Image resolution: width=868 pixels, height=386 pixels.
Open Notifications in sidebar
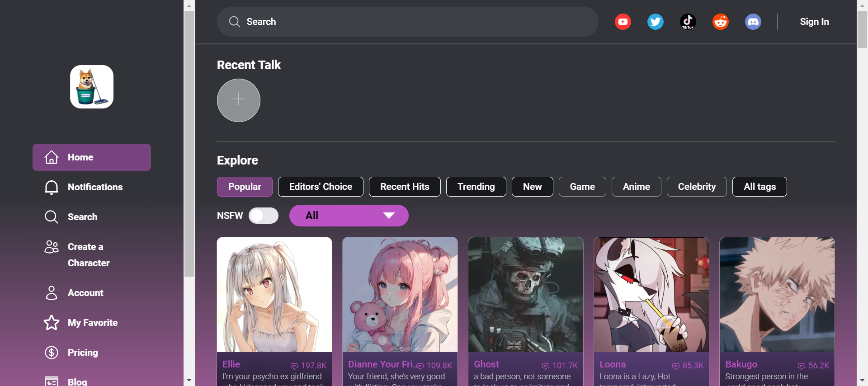tap(92, 187)
